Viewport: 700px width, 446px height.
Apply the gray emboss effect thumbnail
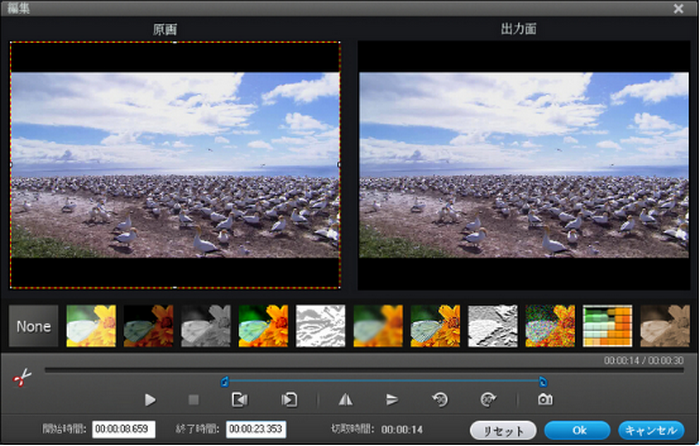(x=493, y=326)
